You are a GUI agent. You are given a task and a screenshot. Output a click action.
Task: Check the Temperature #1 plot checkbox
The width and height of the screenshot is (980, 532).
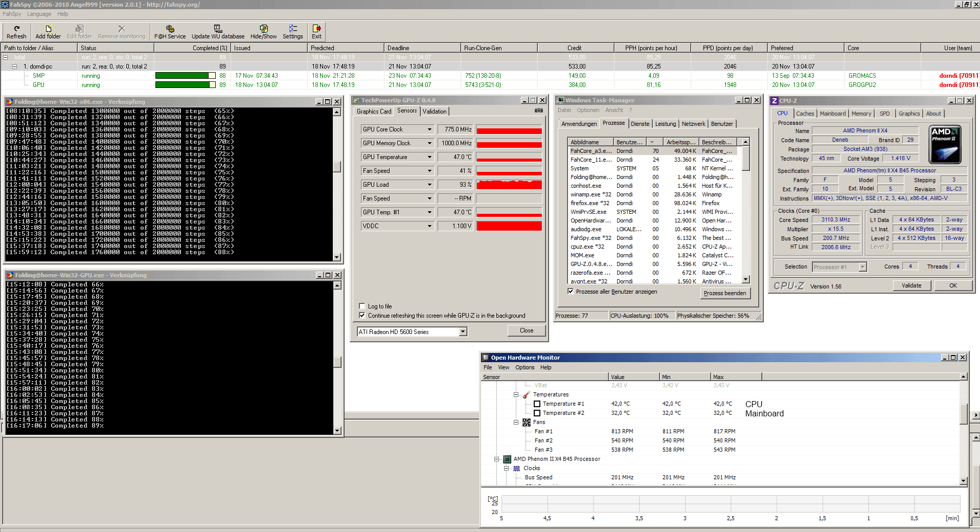pos(537,404)
